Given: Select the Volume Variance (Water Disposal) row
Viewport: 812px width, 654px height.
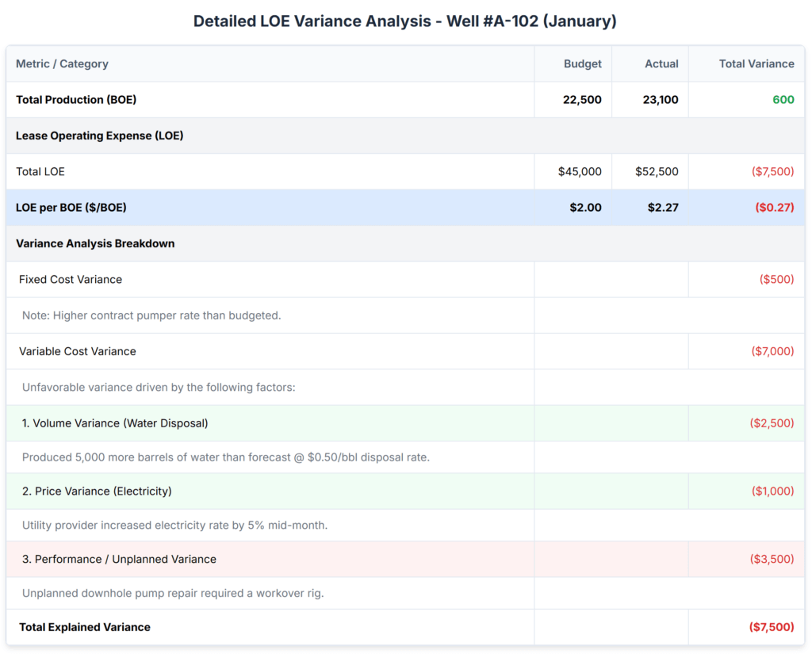Looking at the screenshot, I should (115, 423).
